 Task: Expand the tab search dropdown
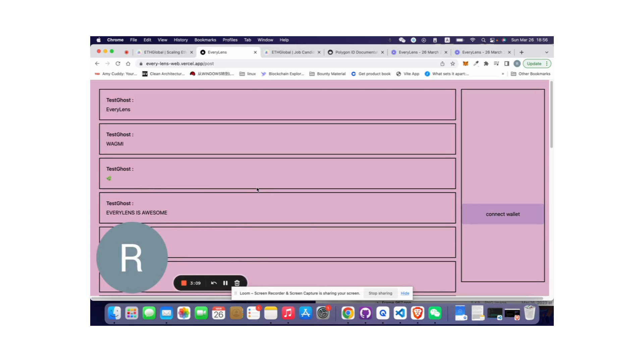coord(547,52)
